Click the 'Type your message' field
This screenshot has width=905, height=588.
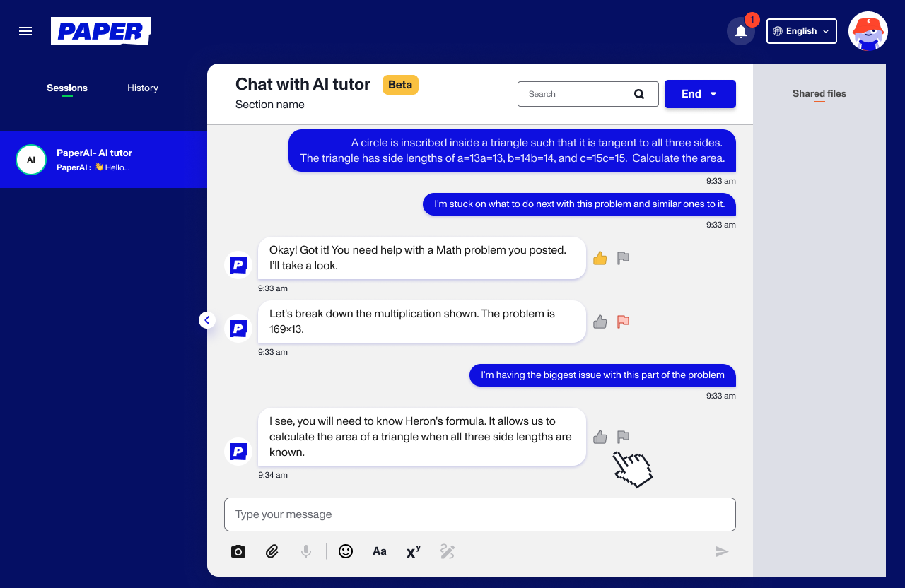point(480,514)
